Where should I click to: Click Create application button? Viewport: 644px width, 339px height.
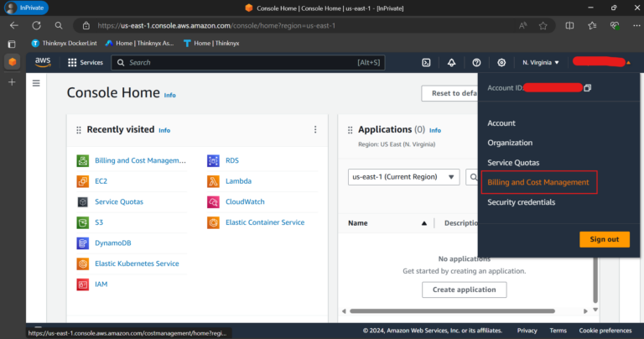tap(464, 289)
